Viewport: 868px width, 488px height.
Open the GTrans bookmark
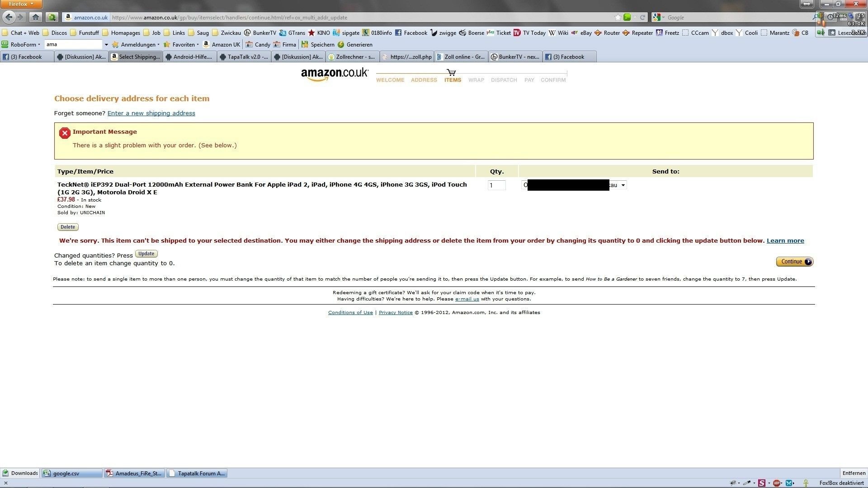tap(292, 33)
